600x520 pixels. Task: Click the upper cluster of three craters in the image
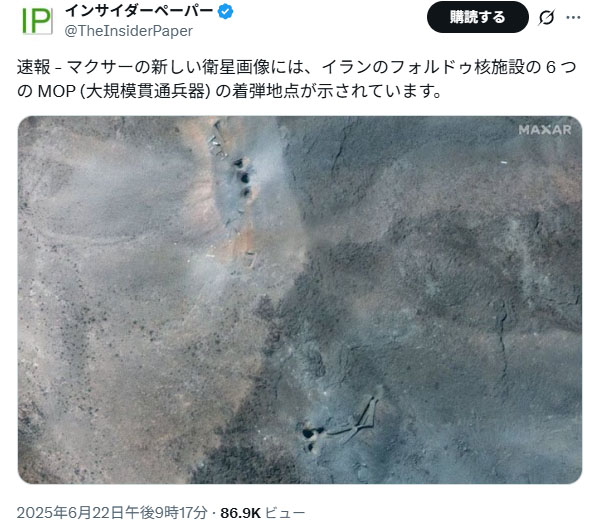click(x=243, y=178)
